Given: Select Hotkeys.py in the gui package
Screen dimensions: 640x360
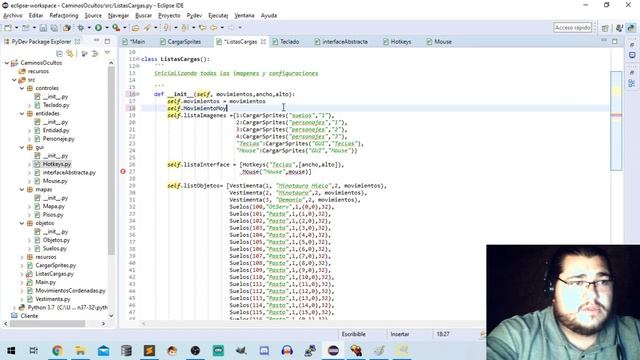Looking at the screenshot, I should coord(57,164).
